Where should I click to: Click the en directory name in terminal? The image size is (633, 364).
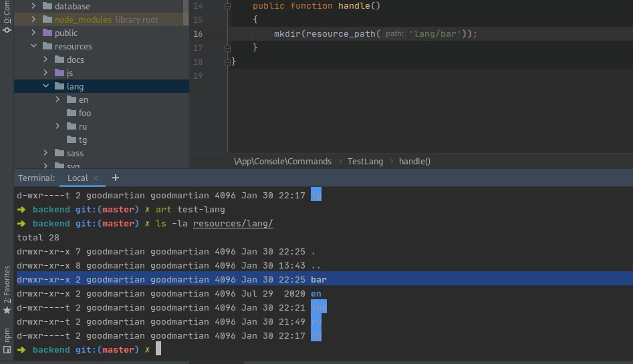[x=316, y=294]
